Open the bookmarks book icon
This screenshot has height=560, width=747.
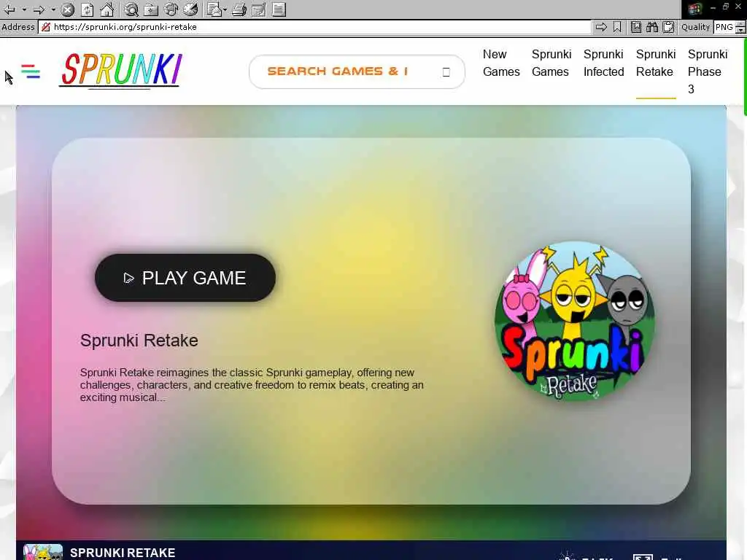click(x=636, y=27)
